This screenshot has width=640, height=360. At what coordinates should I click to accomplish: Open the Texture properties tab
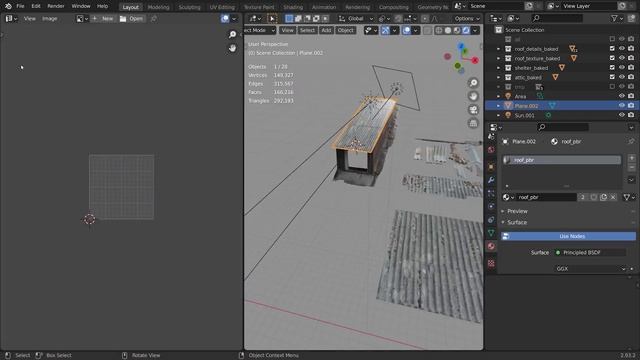coord(491,263)
